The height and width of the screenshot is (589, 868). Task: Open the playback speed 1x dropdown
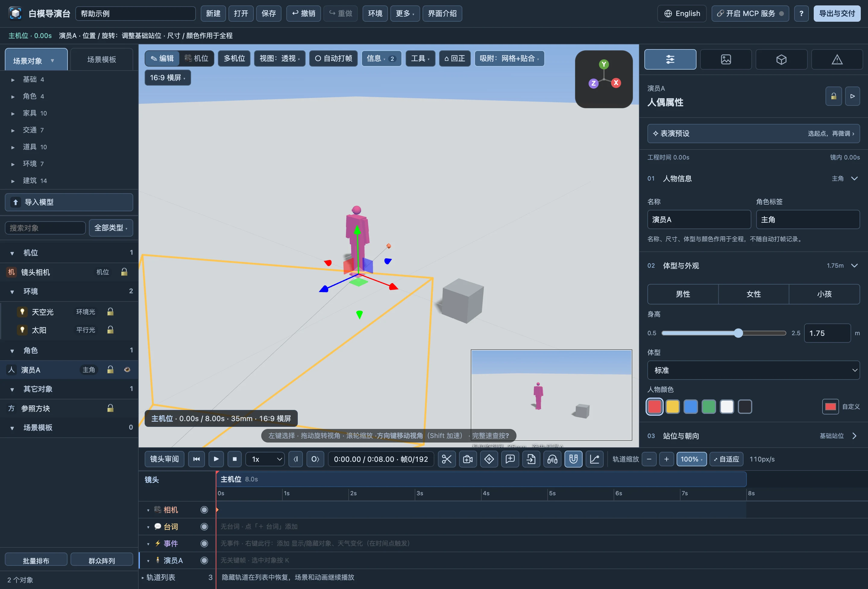[265, 459]
